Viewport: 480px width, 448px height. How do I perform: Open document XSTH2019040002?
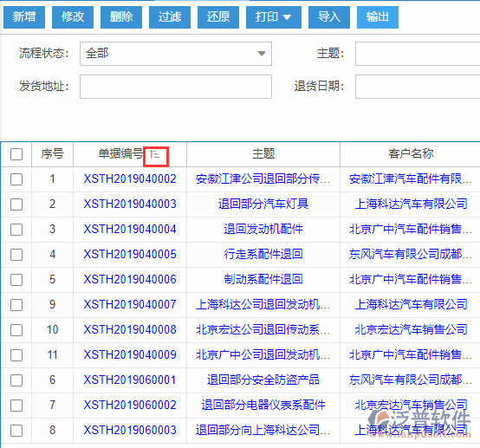130,179
